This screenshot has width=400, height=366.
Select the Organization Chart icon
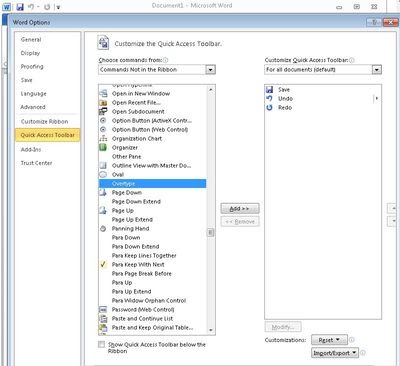pyautogui.click(x=103, y=139)
